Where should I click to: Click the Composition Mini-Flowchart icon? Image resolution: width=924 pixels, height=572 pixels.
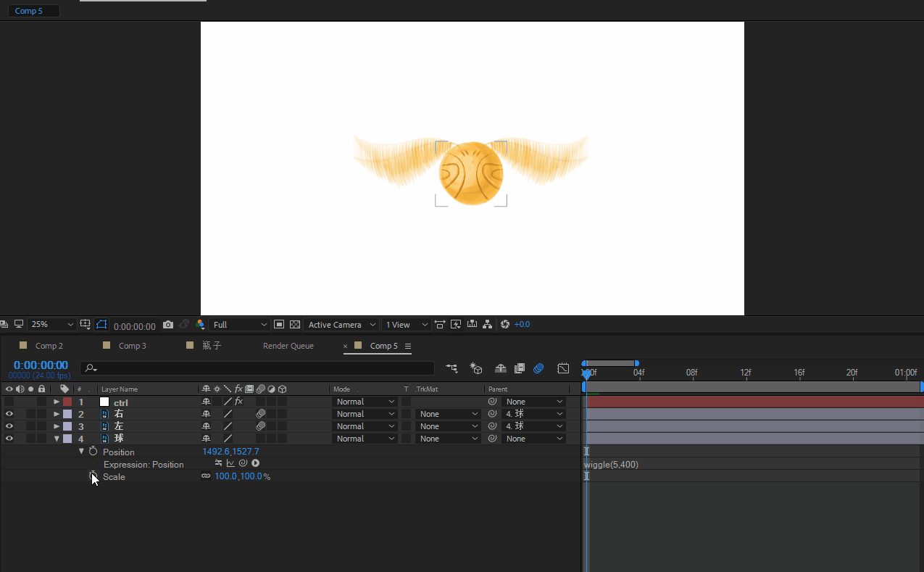pos(452,368)
